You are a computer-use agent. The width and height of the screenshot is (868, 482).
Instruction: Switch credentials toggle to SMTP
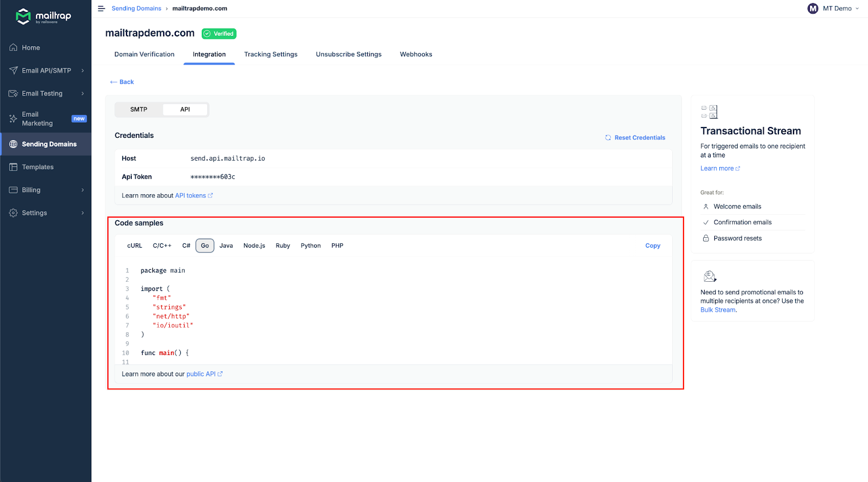[139, 110]
